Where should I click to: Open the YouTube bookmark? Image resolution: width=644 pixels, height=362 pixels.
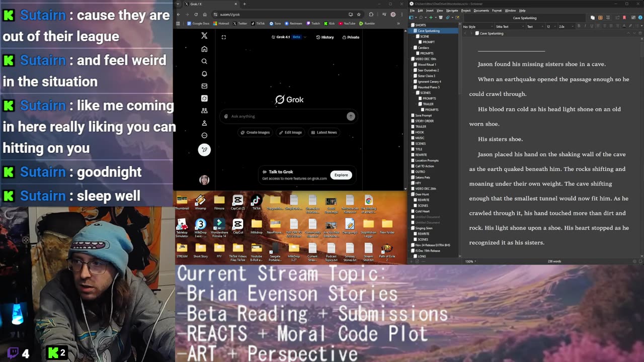pos(347,23)
